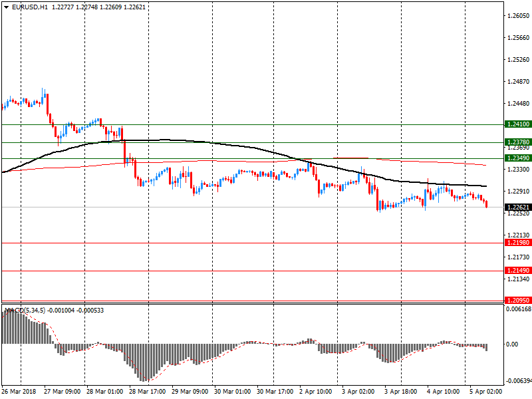Click the current price label 1.22621
532x399 pixels.
point(518,207)
